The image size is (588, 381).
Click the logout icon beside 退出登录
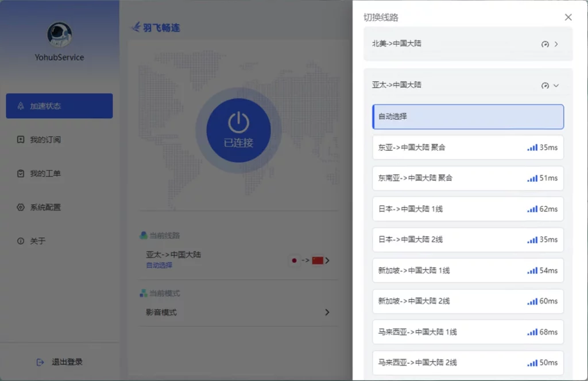[x=40, y=362]
